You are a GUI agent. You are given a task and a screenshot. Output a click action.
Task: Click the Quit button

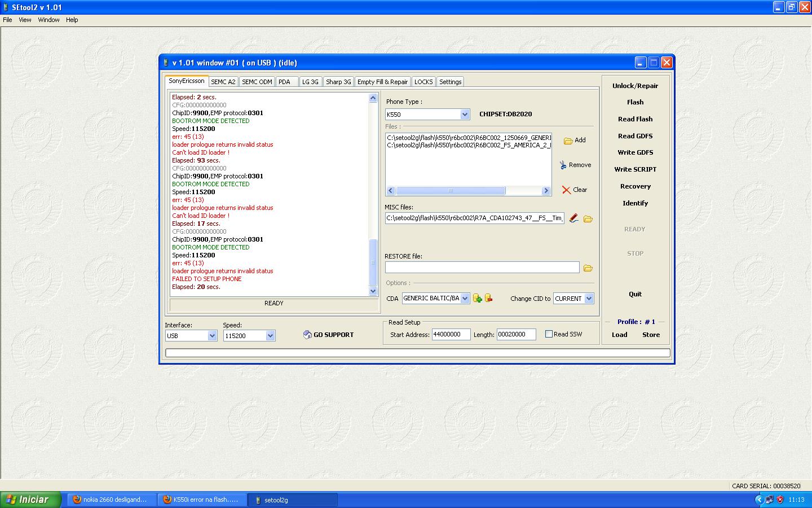click(x=636, y=294)
